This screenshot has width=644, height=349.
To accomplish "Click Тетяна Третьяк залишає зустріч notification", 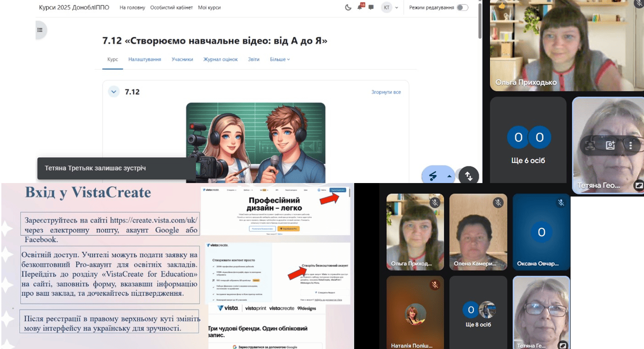I will pos(116,168).
